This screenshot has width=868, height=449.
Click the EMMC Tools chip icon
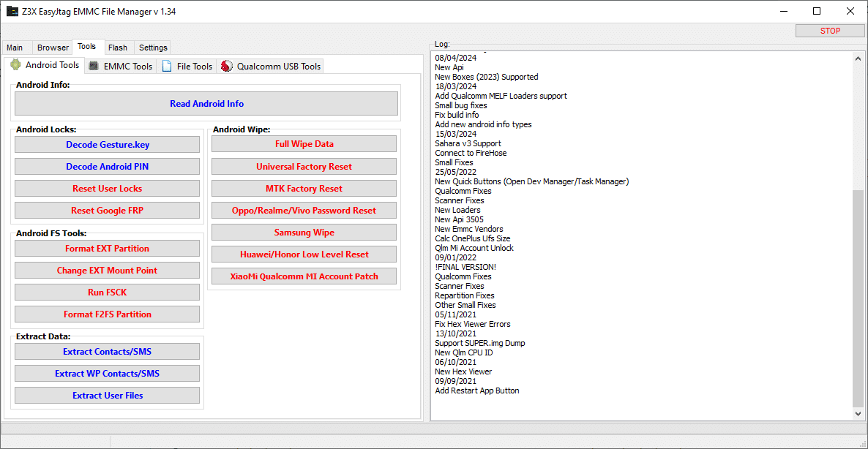pos(94,66)
